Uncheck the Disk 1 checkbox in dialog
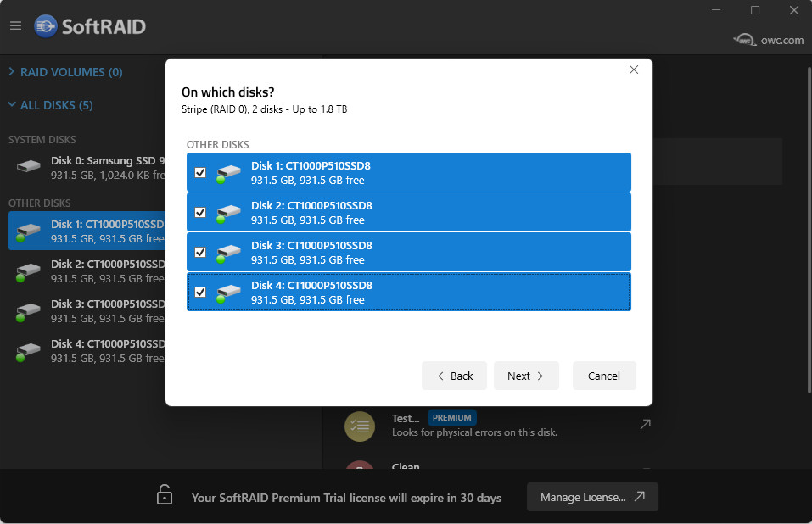Image resolution: width=812 pixels, height=524 pixels. click(x=200, y=173)
